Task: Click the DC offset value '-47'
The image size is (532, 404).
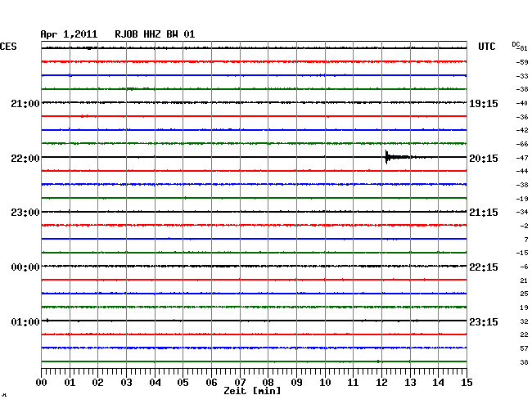Action: 522,158
